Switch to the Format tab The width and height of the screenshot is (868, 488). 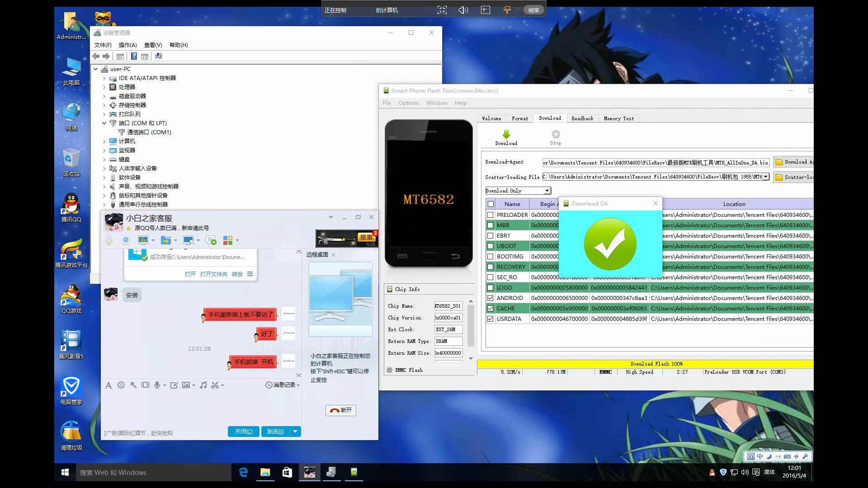pyautogui.click(x=520, y=118)
